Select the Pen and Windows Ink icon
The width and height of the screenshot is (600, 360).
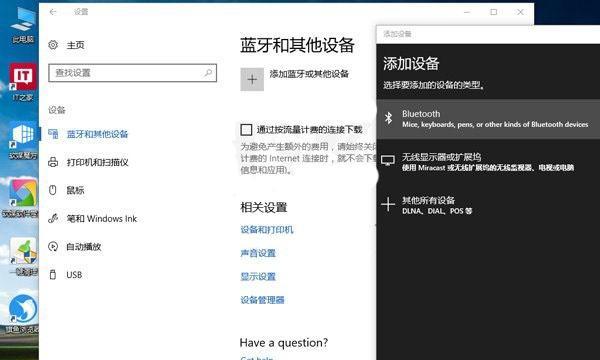coord(53,218)
